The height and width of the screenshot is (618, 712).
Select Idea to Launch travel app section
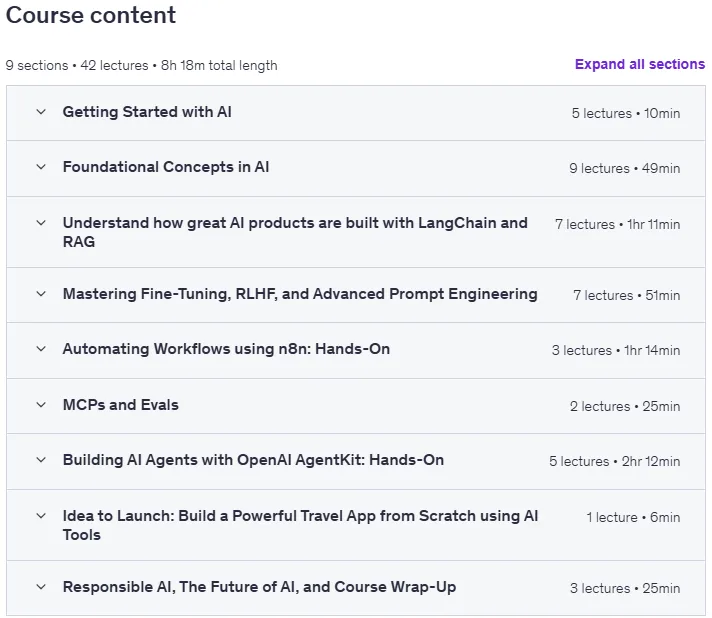coord(300,525)
